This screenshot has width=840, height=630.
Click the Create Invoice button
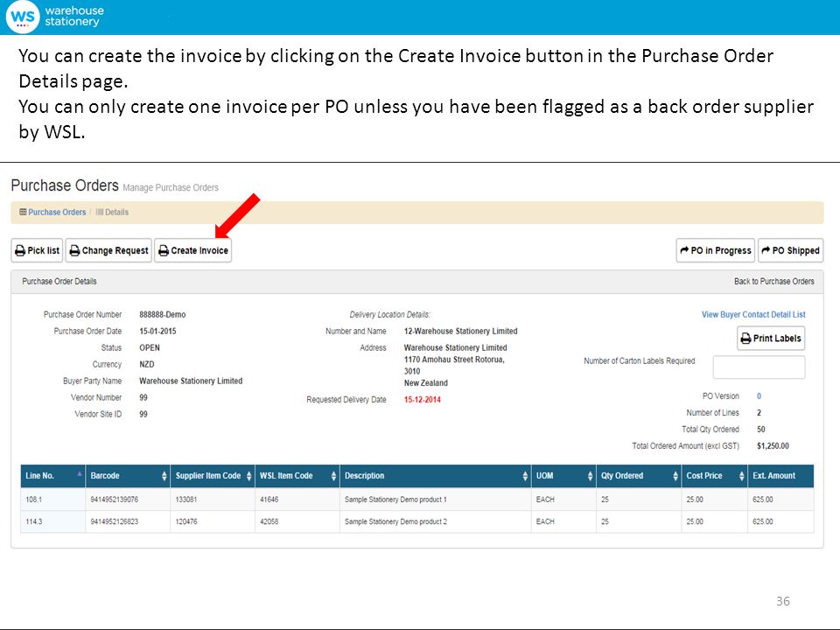pyautogui.click(x=192, y=250)
